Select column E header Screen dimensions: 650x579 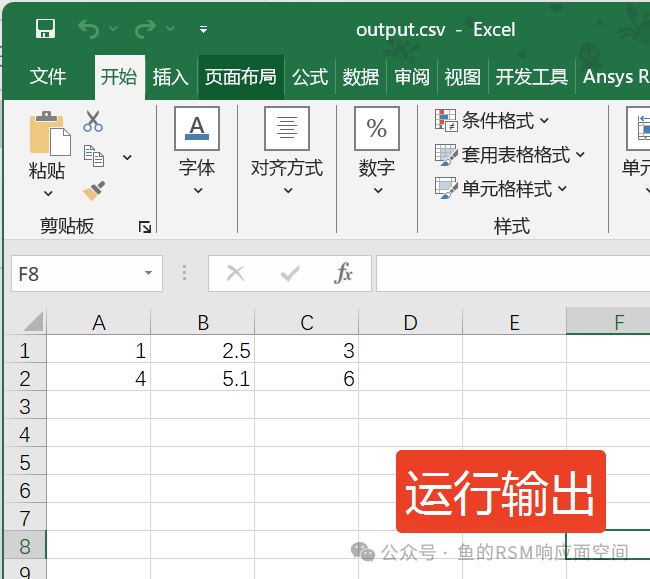514,322
